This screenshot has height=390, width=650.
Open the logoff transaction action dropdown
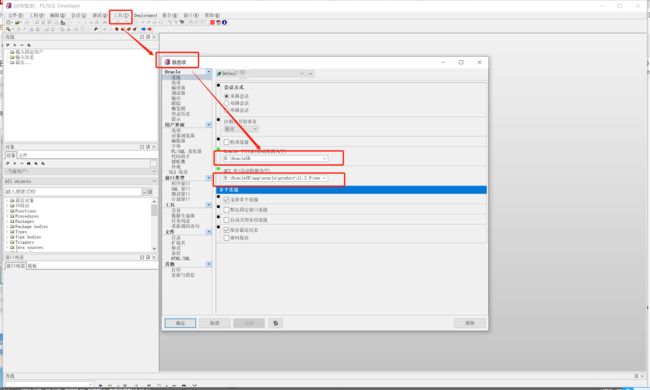click(x=241, y=129)
